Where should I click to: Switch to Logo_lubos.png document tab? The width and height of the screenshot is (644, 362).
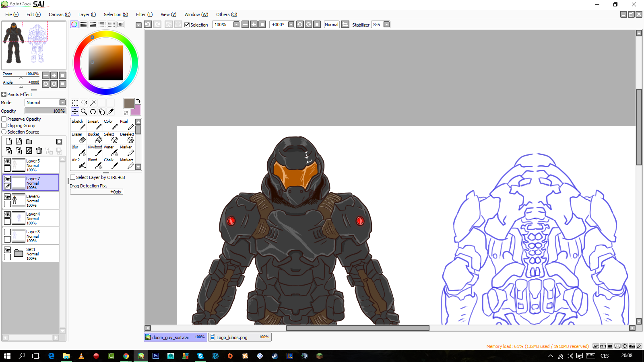(240, 337)
